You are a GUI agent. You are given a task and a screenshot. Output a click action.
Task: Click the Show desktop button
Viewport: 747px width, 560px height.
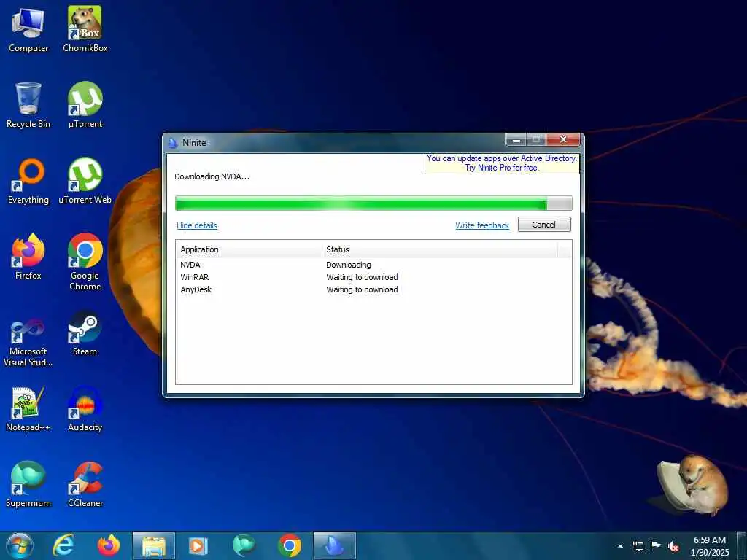tap(741, 546)
